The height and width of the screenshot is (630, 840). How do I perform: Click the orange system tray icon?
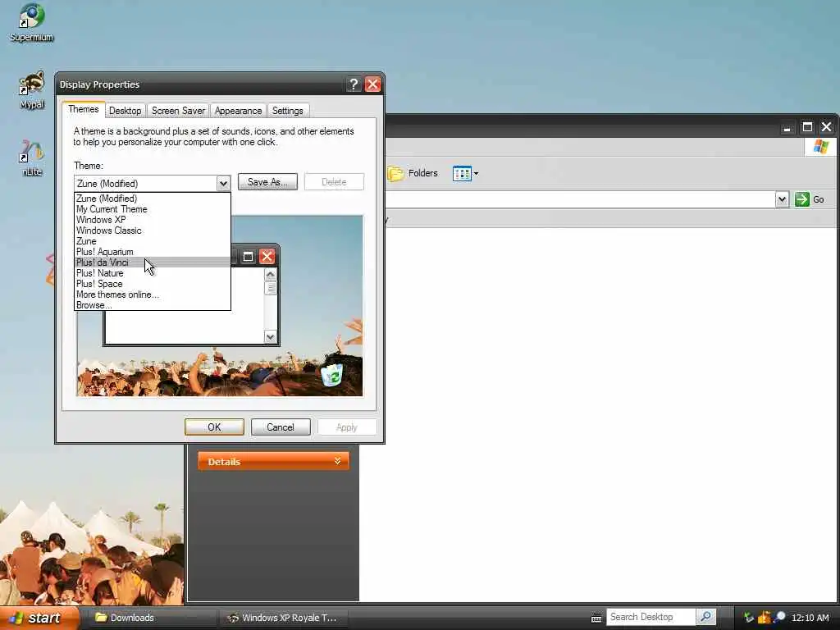(x=764, y=618)
